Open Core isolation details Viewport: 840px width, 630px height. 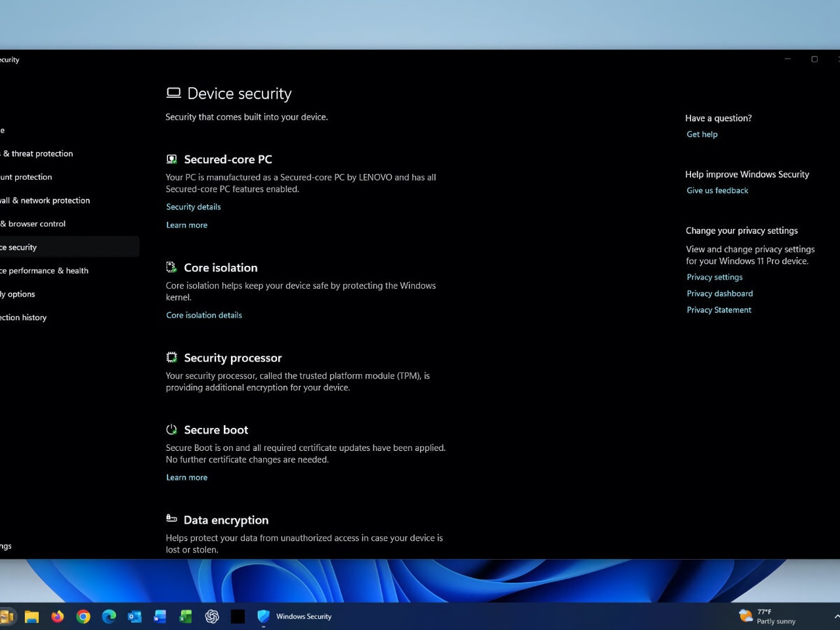[x=203, y=315]
